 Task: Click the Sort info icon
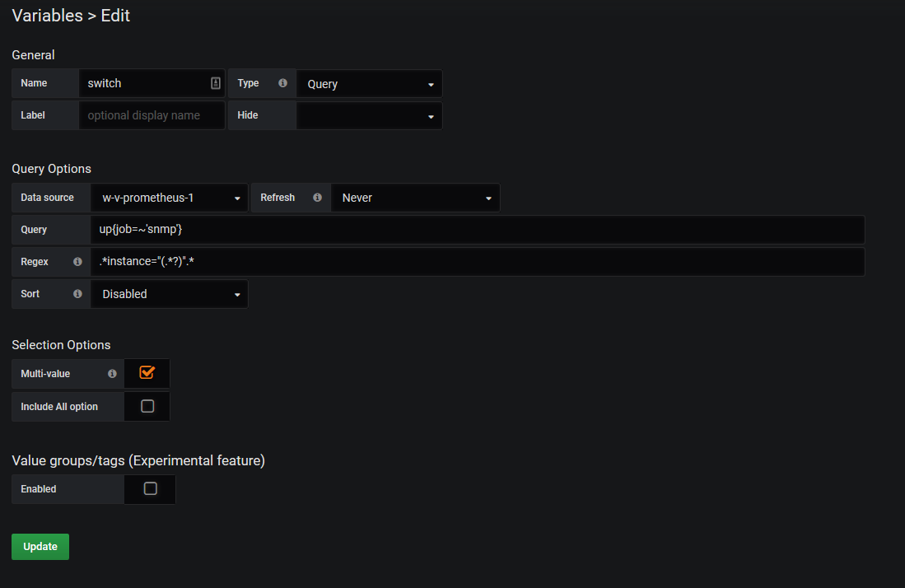point(77,294)
